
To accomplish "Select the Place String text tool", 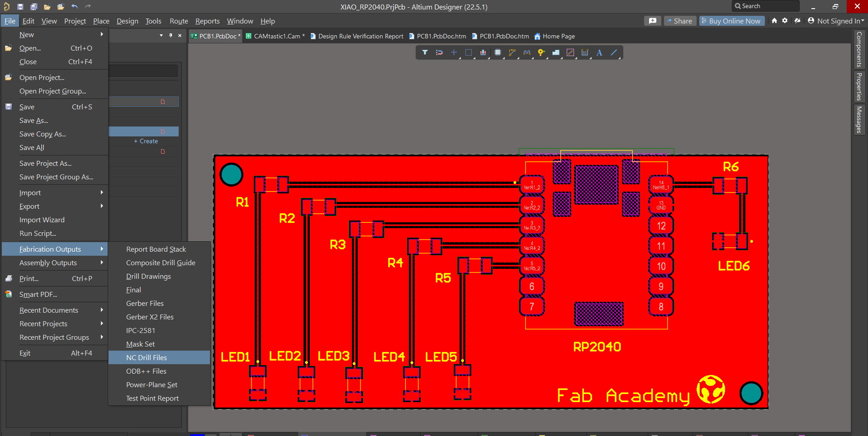I will coord(599,53).
